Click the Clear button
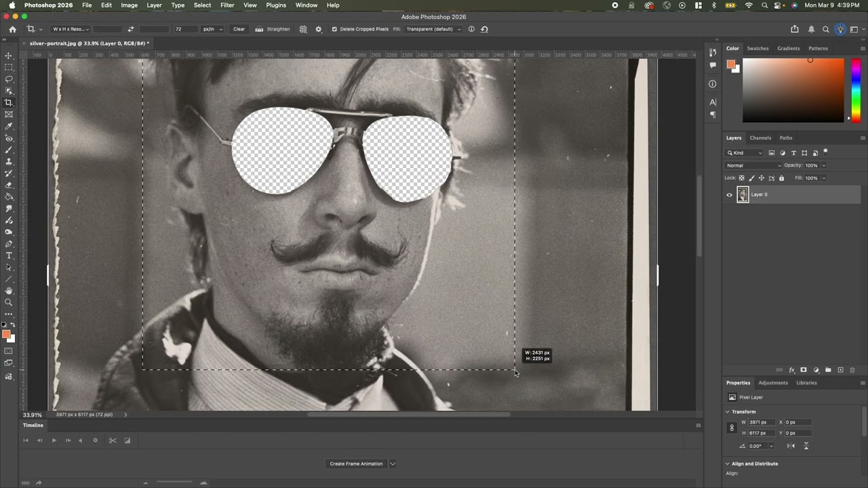868x488 pixels. click(239, 29)
